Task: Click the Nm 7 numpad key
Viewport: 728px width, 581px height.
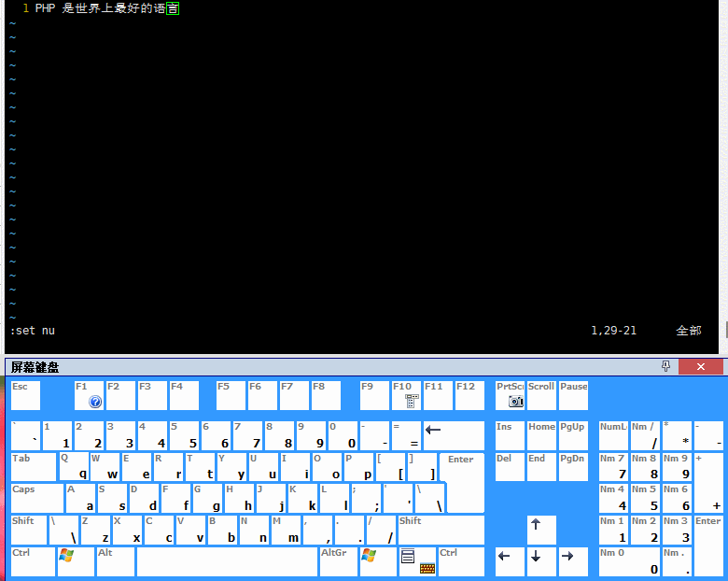Action: (613, 467)
